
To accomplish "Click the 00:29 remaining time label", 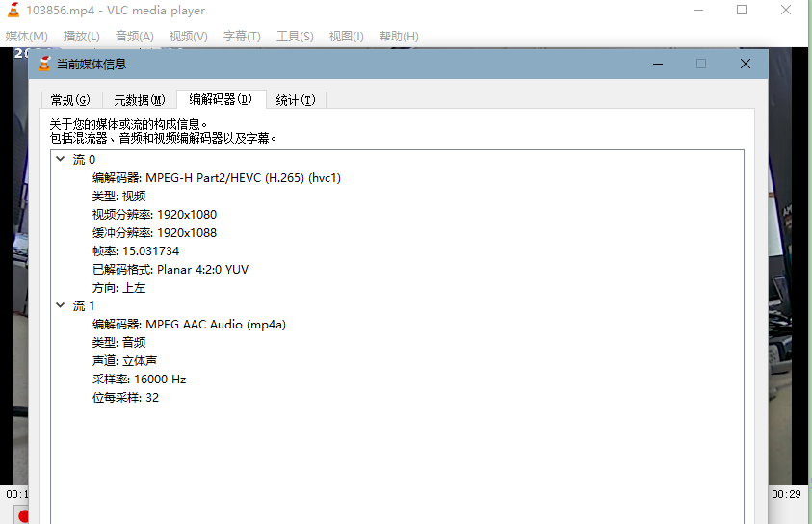I will point(786,494).
